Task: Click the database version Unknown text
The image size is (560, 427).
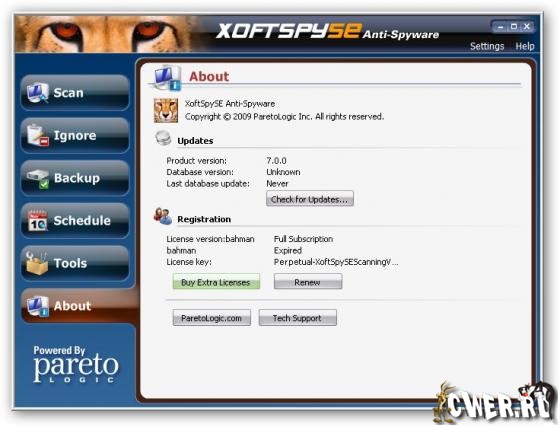Action: coord(283,172)
